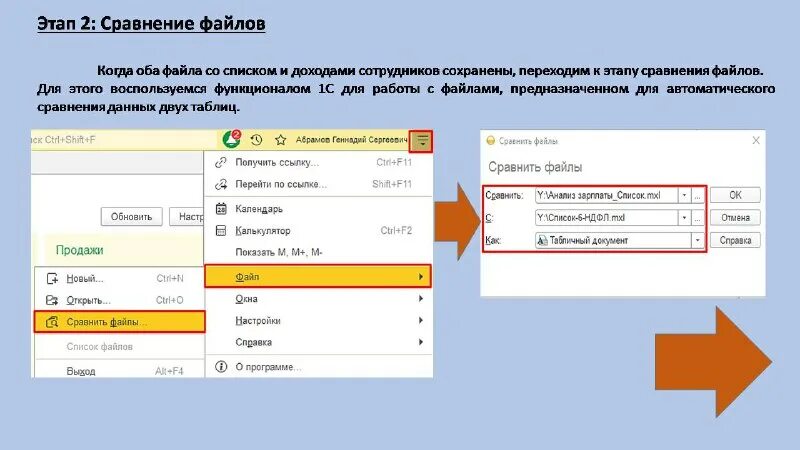Click the link icon beside Получить ссылку
The image size is (800, 450).
(221, 162)
